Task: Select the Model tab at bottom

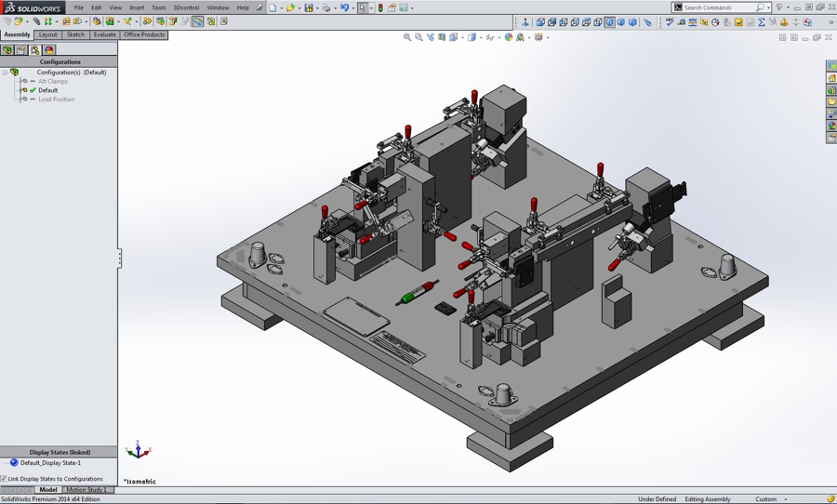Action: pos(48,489)
